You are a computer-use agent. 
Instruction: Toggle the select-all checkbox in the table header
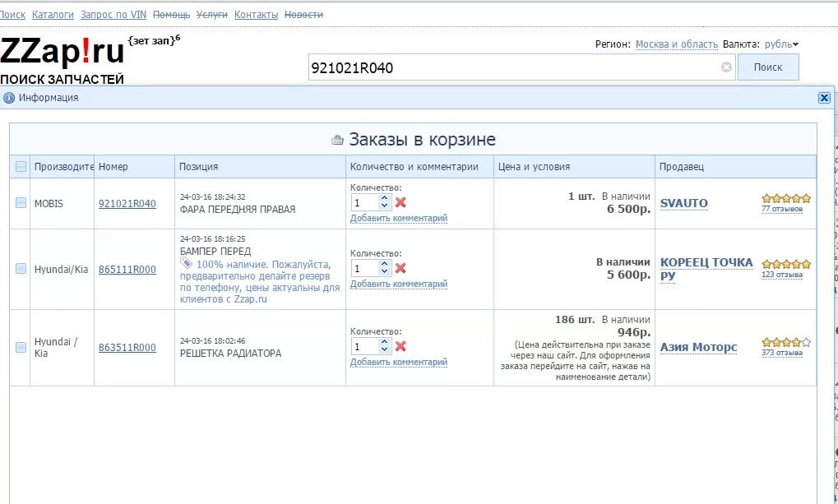click(21, 166)
